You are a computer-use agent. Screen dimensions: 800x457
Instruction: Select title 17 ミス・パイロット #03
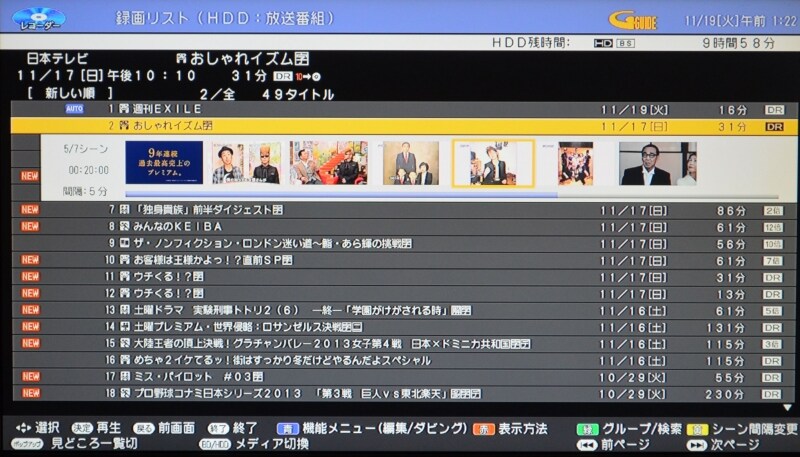coord(404,377)
